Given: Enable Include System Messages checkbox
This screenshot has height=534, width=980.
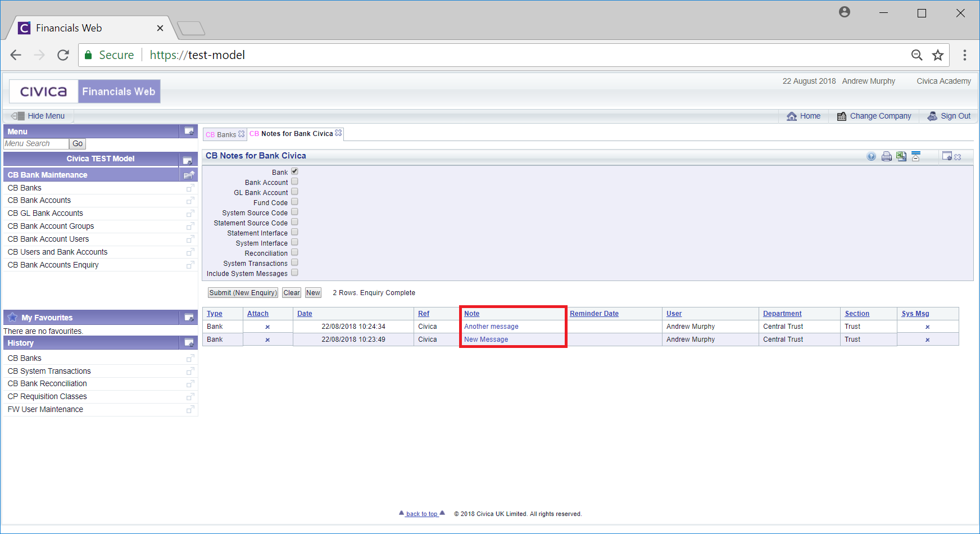Looking at the screenshot, I should tap(294, 273).
